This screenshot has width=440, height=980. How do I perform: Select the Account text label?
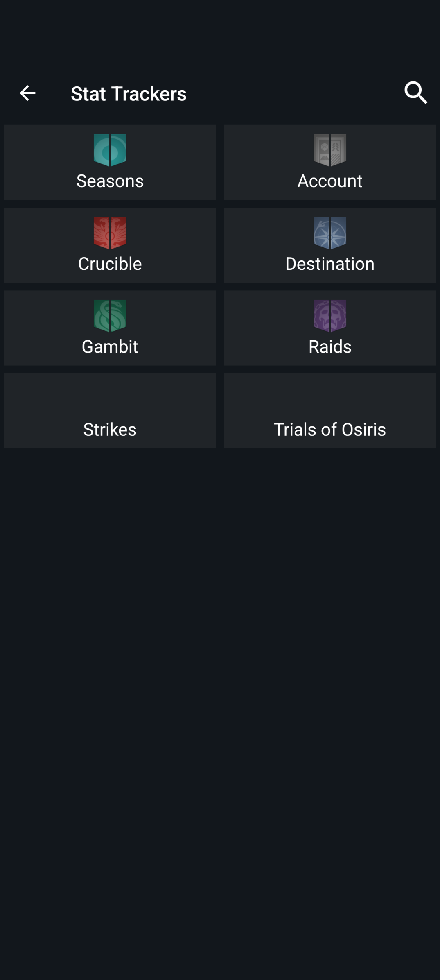pyautogui.click(x=329, y=181)
